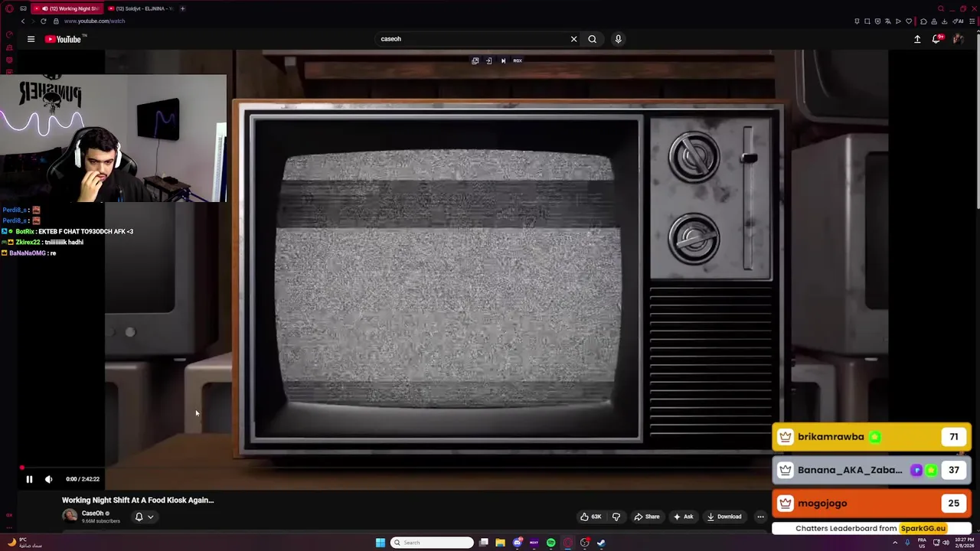View YouTube notifications bell
The image size is (980, 551).
tap(936, 39)
